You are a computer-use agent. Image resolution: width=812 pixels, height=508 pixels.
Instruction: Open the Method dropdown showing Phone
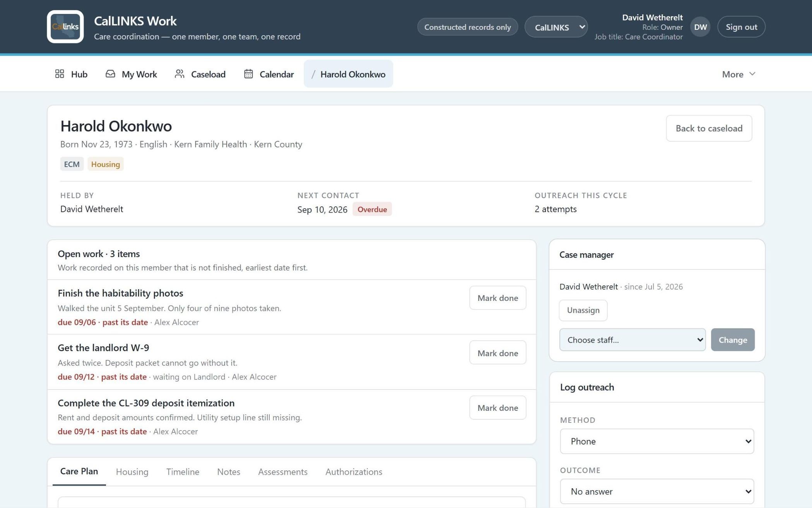(x=656, y=441)
